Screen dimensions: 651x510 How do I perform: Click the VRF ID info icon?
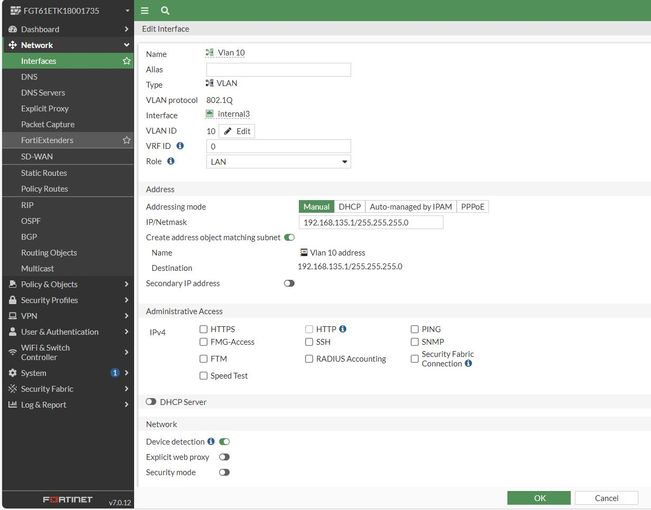pos(180,146)
